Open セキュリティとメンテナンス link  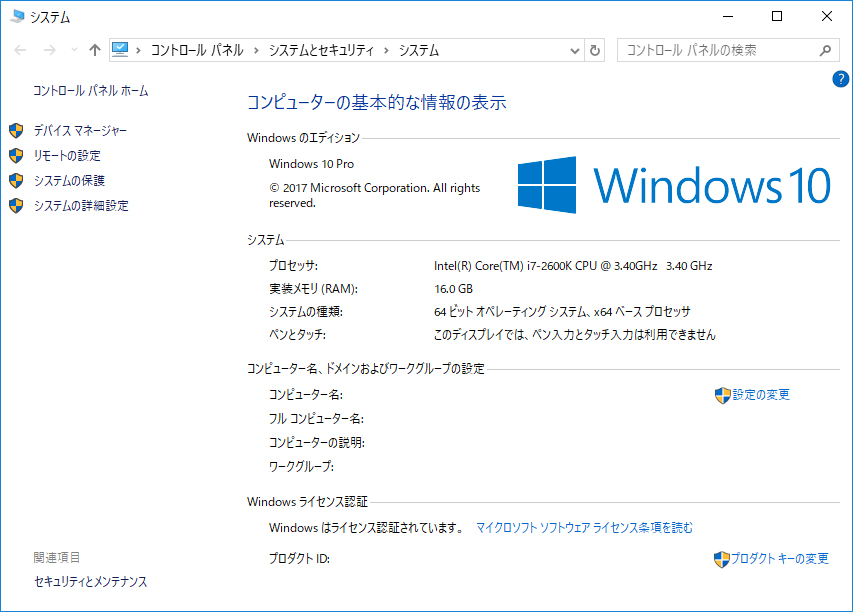tap(90, 582)
